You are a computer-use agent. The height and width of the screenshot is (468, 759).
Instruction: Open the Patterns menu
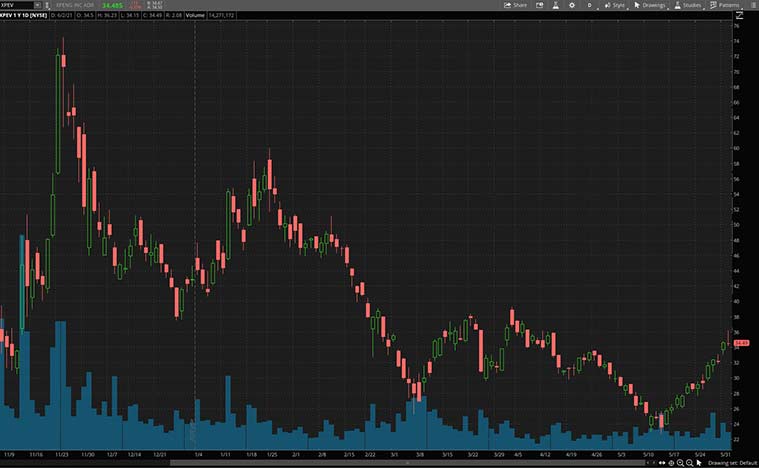point(725,5)
